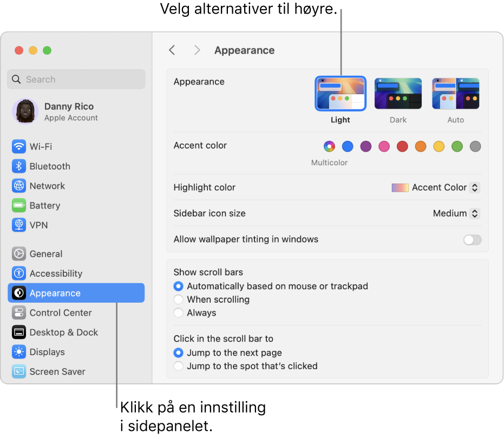The height and width of the screenshot is (438, 504).
Task: Open the Control Center icon
Action: (19, 313)
